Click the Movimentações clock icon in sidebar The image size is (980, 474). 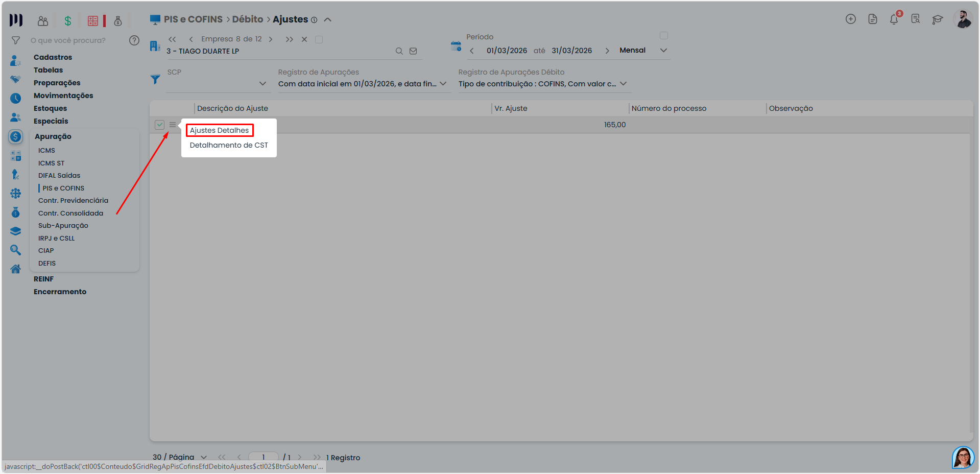[16, 98]
